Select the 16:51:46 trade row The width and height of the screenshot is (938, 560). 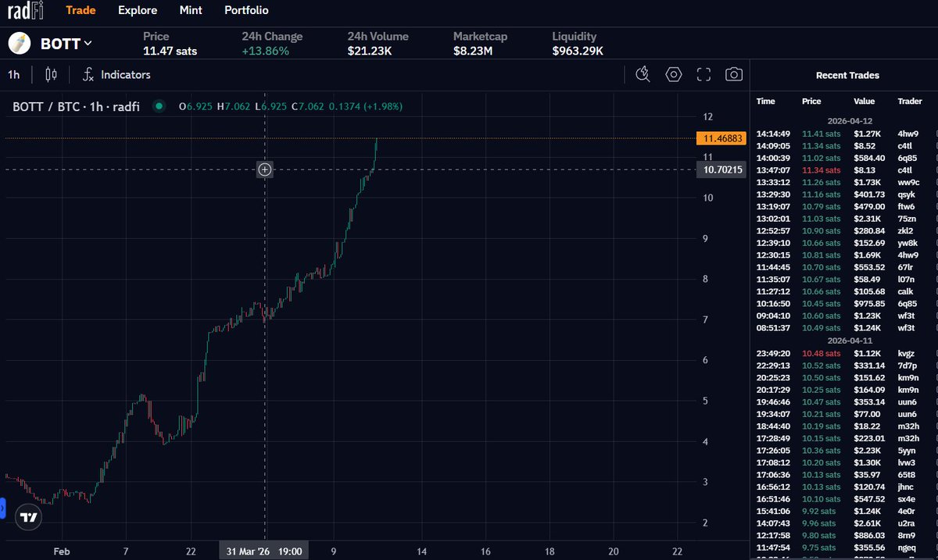point(844,499)
